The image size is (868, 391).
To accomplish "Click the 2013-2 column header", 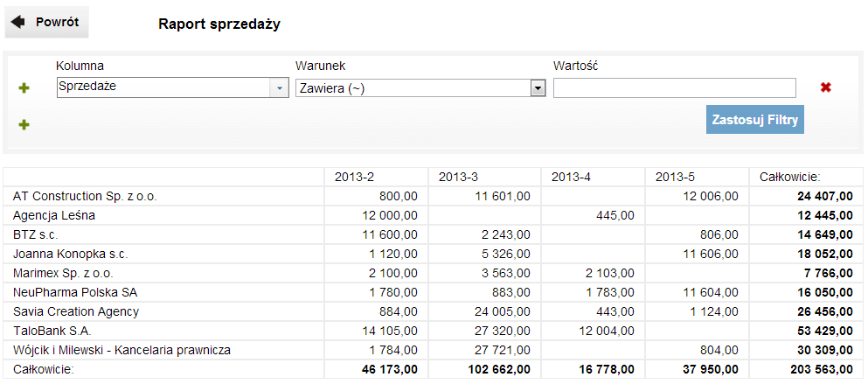I will (x=354, y=177).
